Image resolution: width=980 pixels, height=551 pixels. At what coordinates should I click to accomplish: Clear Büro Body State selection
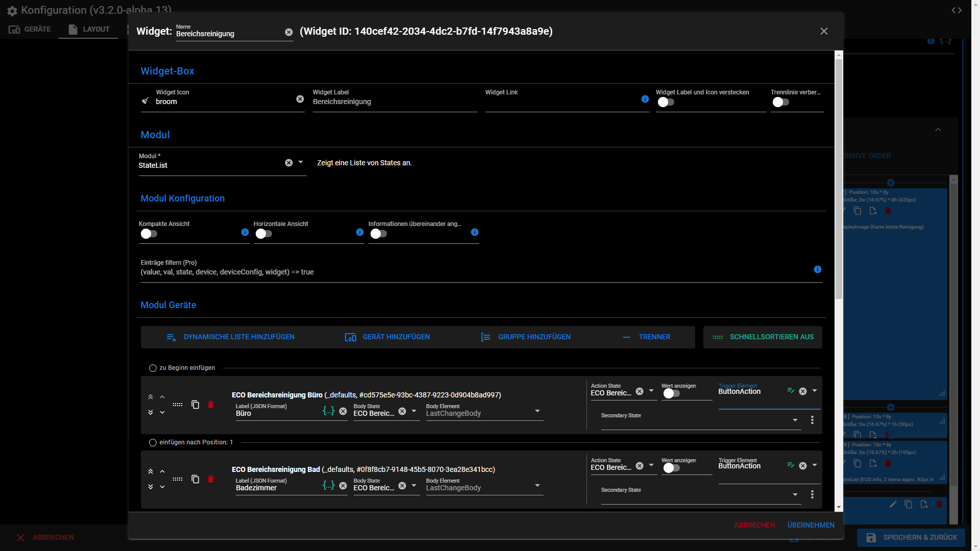click(x=402, y=411)
